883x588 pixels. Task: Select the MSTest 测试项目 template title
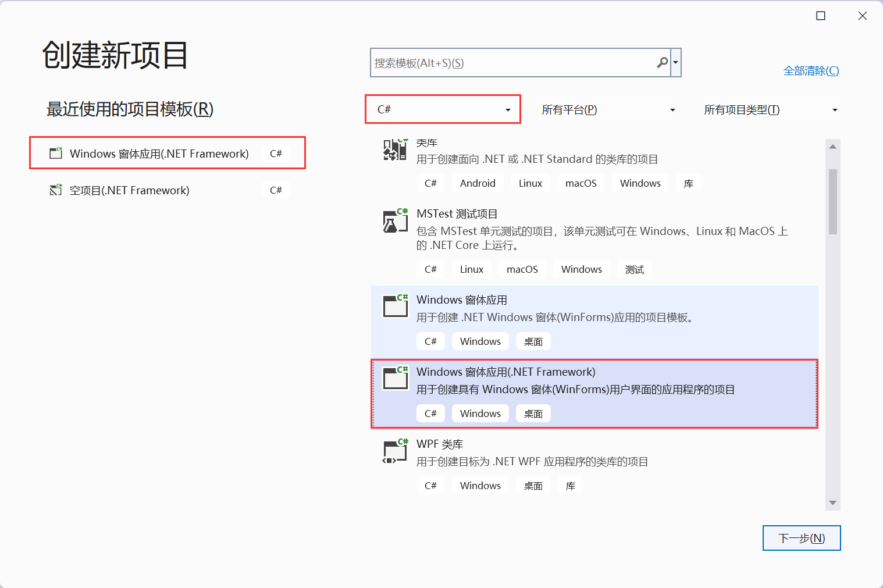tap(457, 213)
